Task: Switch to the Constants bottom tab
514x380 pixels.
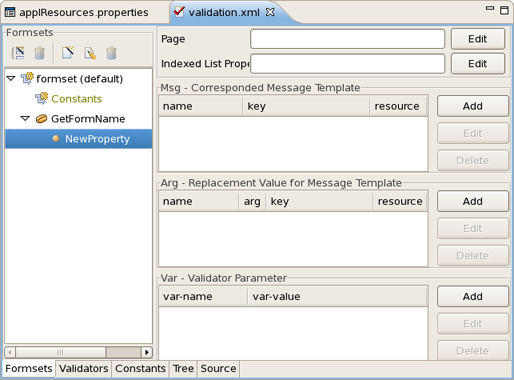Action: tap(140, 368)
